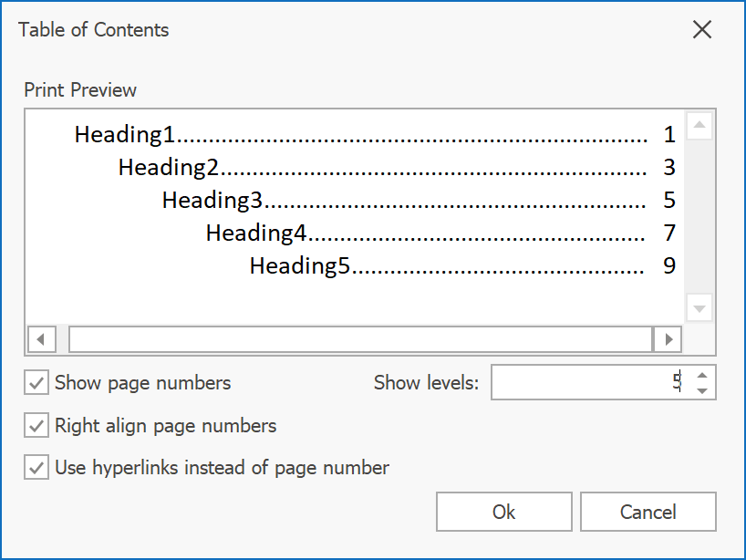
Task: Click page number 9 in the preview
Action: pyautogui.click(x=669, y=266)
